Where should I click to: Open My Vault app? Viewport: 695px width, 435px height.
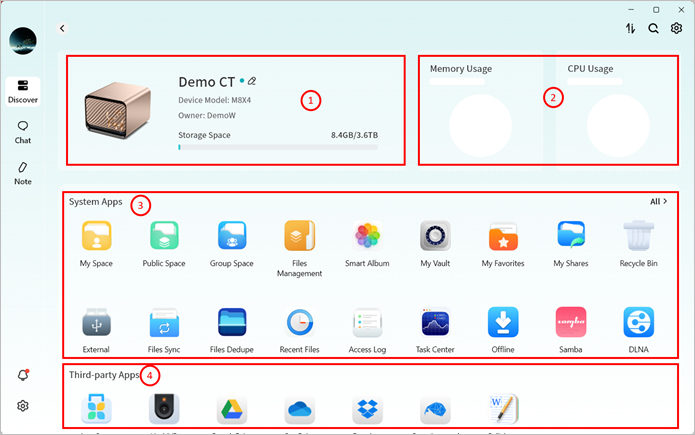[435, 237]
